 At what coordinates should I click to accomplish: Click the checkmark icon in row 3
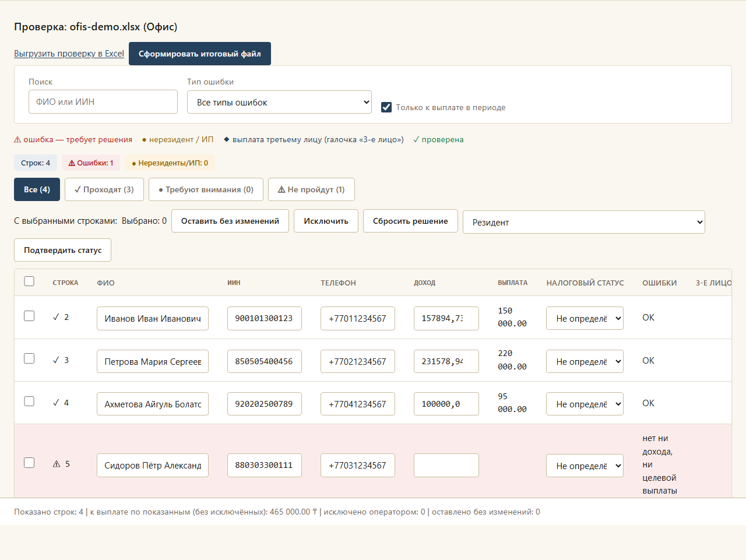56,360
